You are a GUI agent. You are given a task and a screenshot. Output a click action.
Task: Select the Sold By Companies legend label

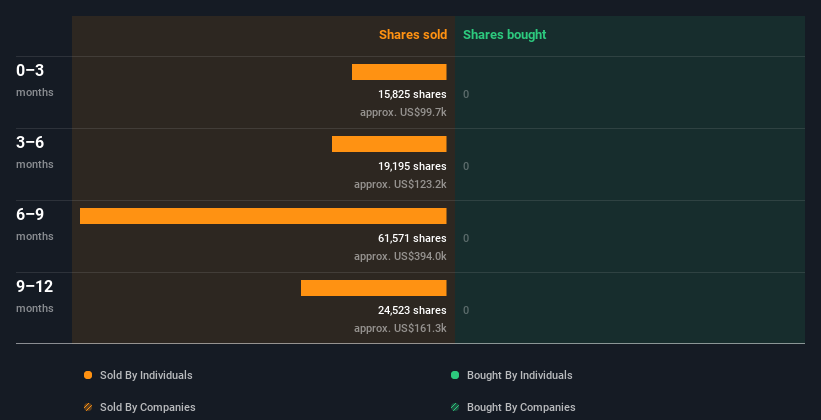148,407
